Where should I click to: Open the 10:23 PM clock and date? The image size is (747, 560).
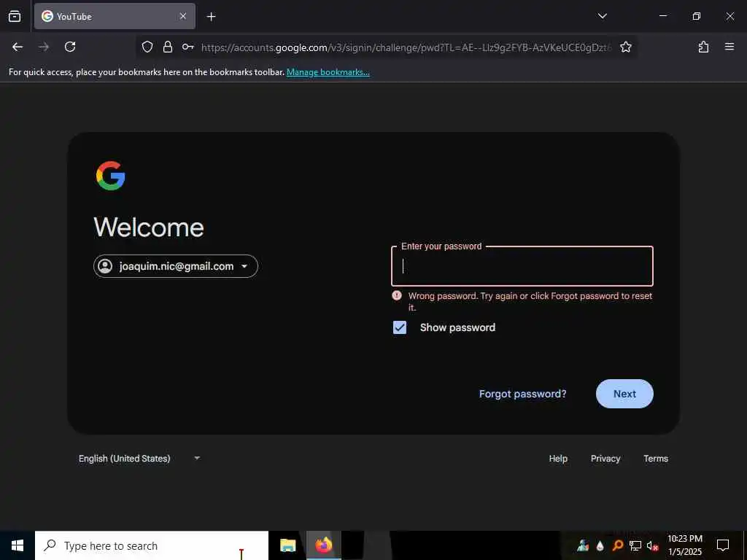pyautogui.click(x=684, y=545)
